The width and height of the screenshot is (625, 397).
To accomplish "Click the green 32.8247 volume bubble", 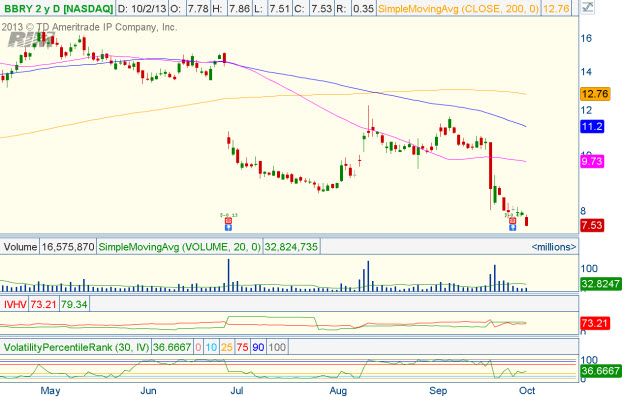I will click(x=601, y=284).
